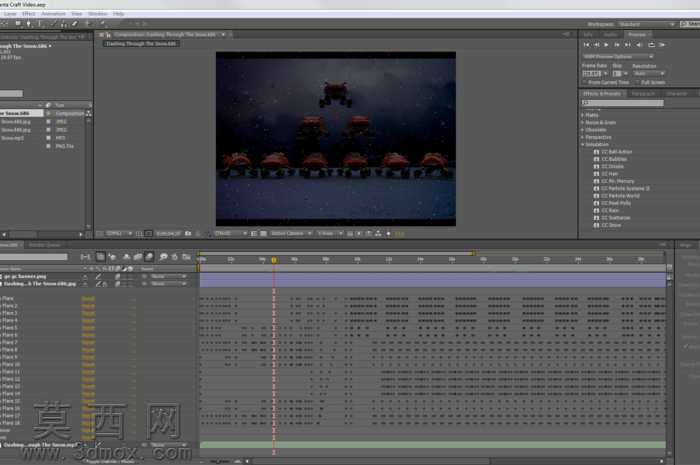Start RAM preview button
Viewport: 700px width, 465px height.
coord(662,45)
